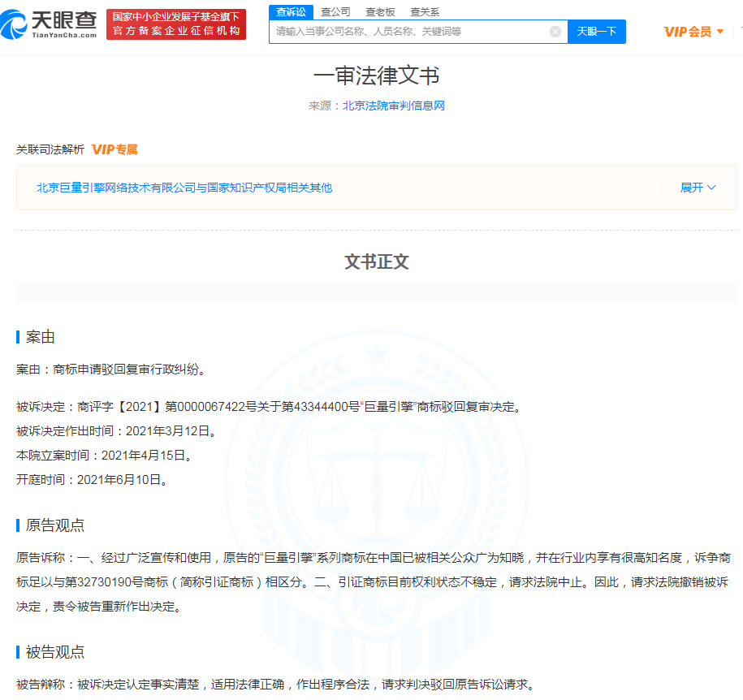Viewport: 743px width, 700px height.
Task: Open the VIP会员 dropdown menu
Action: click(687, 32)
